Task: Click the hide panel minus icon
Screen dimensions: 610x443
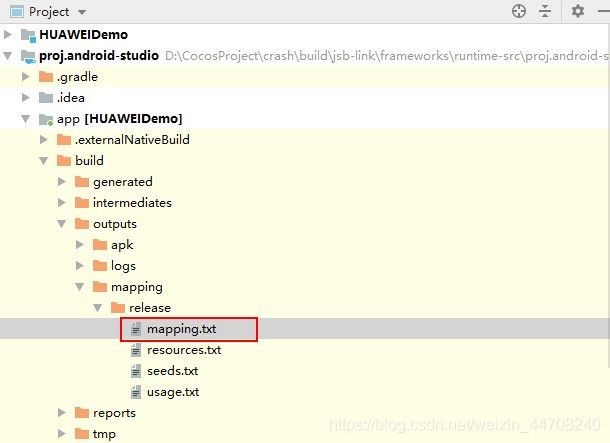Action: 604,11
